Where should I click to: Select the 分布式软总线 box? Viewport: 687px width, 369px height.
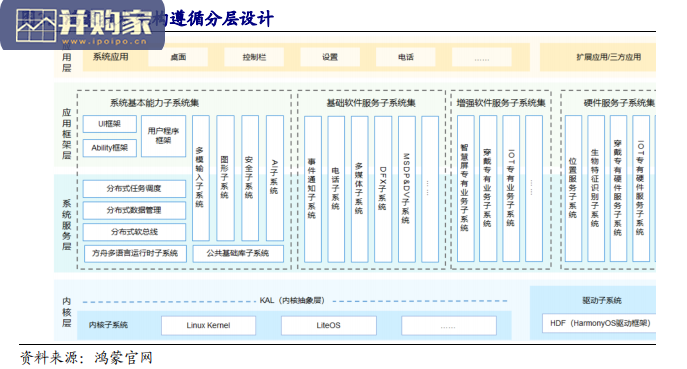[134, 232]
